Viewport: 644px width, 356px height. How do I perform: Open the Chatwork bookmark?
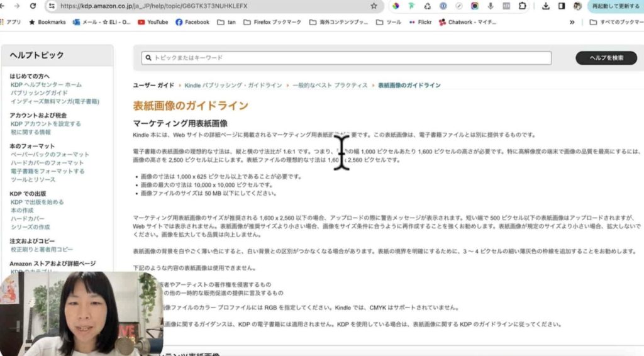point(467,22)
